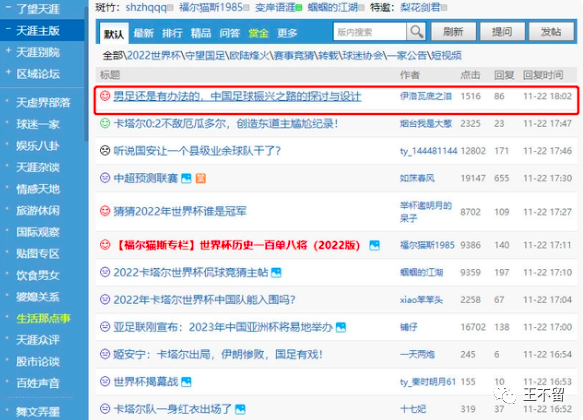
Task: Click image icon after 卡塔尔队一身红衣出场了
Action: point(241,410)
